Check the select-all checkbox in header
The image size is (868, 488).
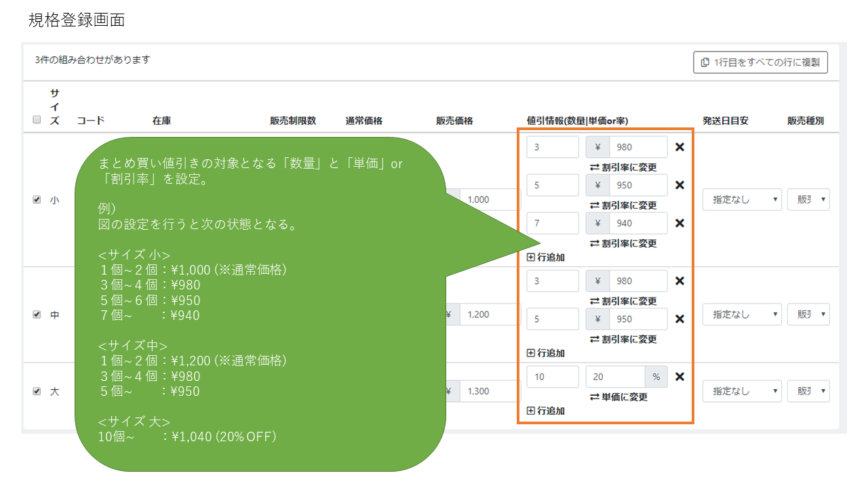pos(37,121)
